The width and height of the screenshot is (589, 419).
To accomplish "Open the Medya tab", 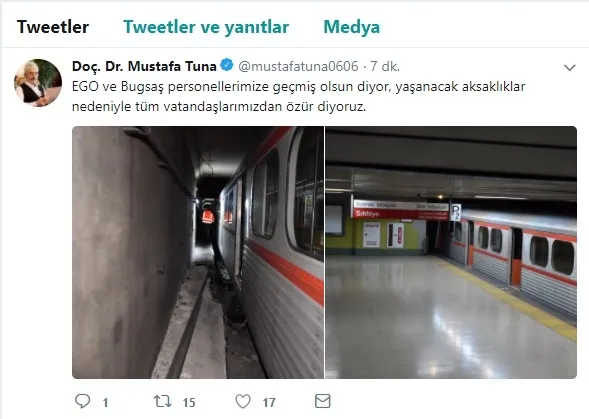I will click(352, 27).
